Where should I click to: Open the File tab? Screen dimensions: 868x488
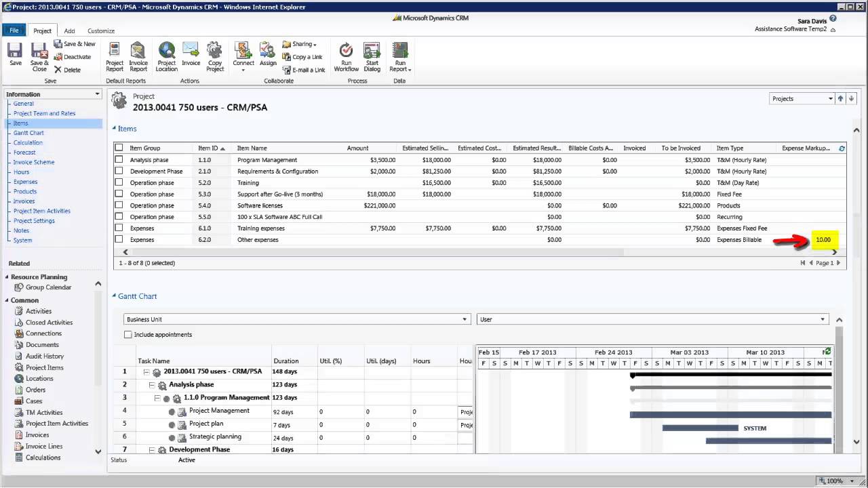[x=14, y=30]
